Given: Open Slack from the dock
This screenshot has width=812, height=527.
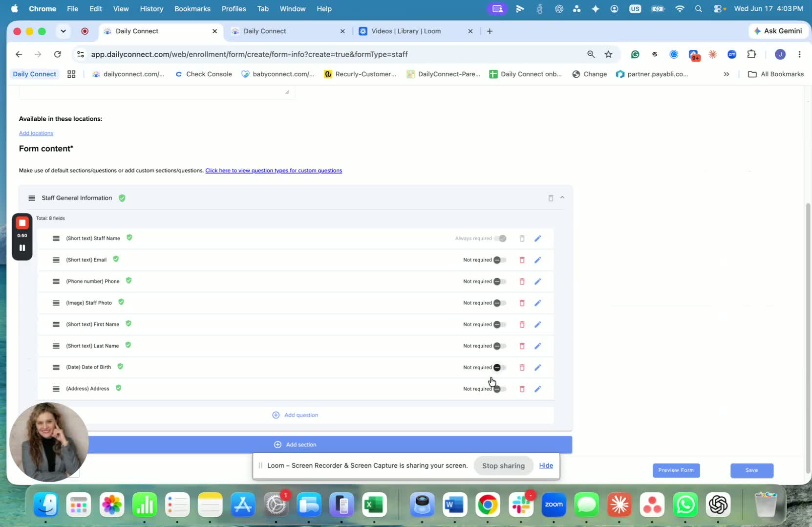Looking at the screenshot, I should click(x=521, y=505).
